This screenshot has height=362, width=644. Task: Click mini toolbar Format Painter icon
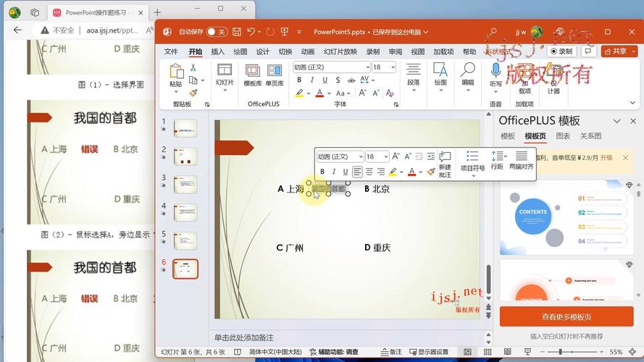pyautogui.click(x=431, y=172)
